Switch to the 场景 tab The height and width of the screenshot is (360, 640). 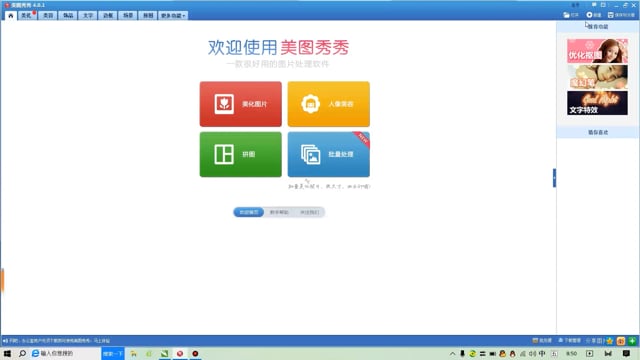128,16
